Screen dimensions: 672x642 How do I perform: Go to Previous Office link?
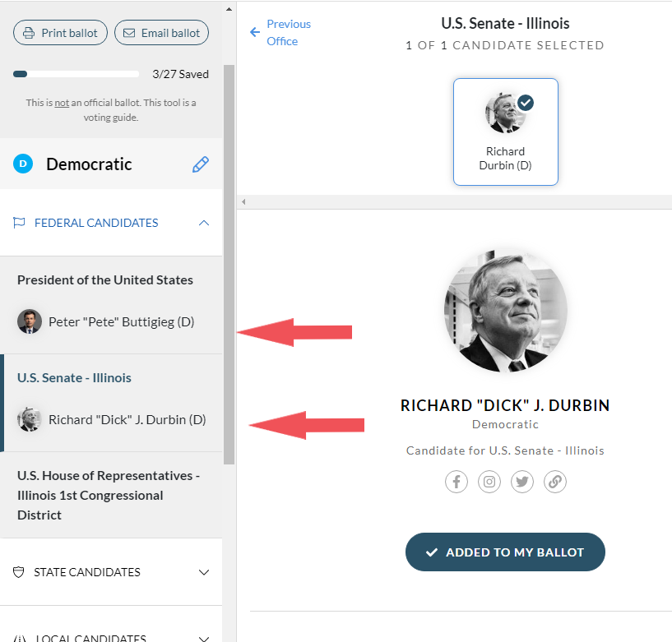(x=289, y=33)
